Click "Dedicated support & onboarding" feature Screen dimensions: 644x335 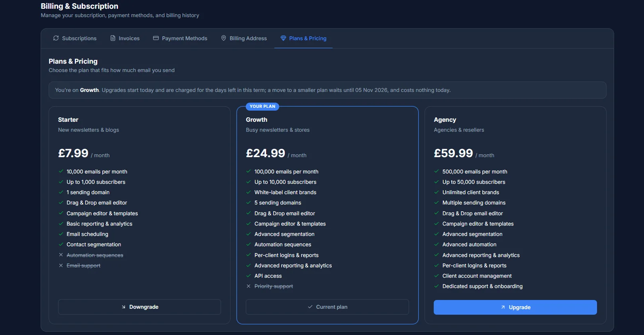tap(482, 286)
